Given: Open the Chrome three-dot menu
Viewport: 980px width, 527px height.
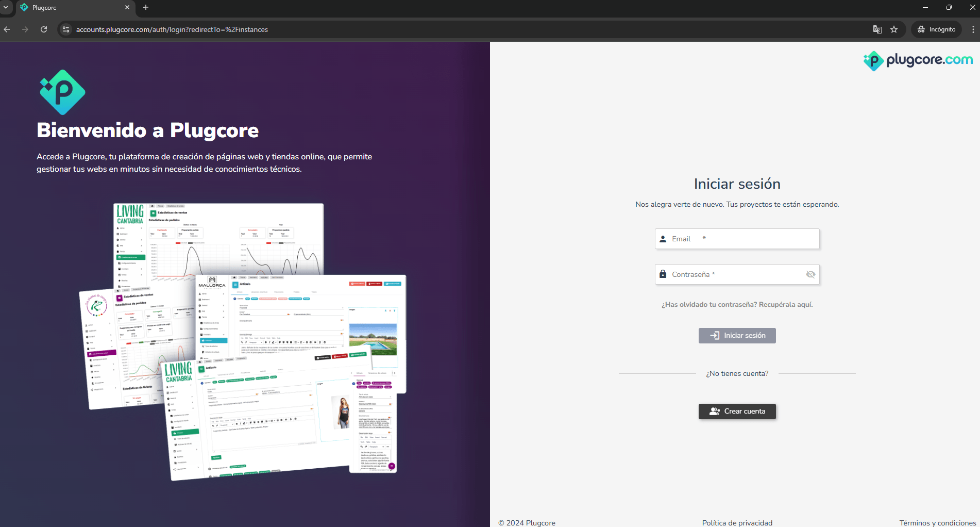Looking at the screenshot, I should pyautogui.click(x=972, y=29).
